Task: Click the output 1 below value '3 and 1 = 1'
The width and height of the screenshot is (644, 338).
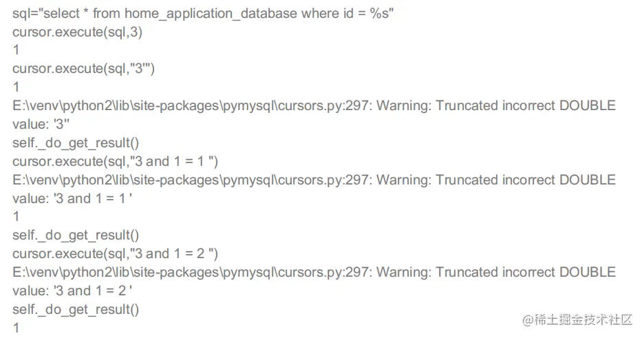Action: (x=16, y=217)
